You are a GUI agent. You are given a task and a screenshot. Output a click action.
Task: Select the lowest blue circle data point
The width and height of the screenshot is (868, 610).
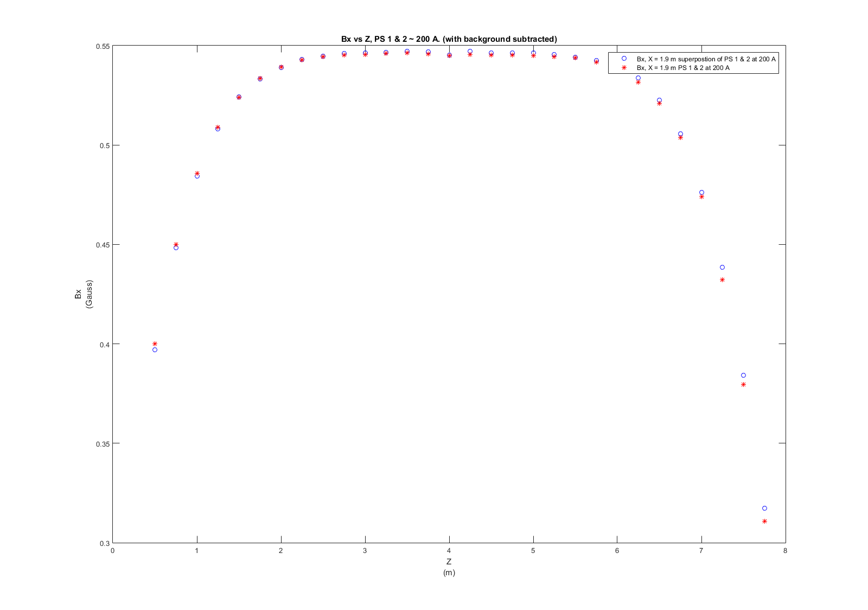pyautogui.click(x=764, y=509)
